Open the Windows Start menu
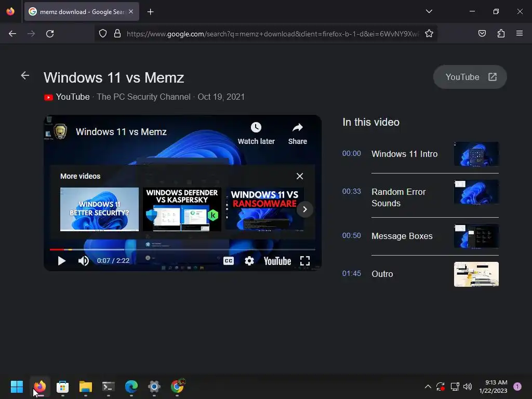The height and width of the screenshot is (399, 532). point(17,387)
